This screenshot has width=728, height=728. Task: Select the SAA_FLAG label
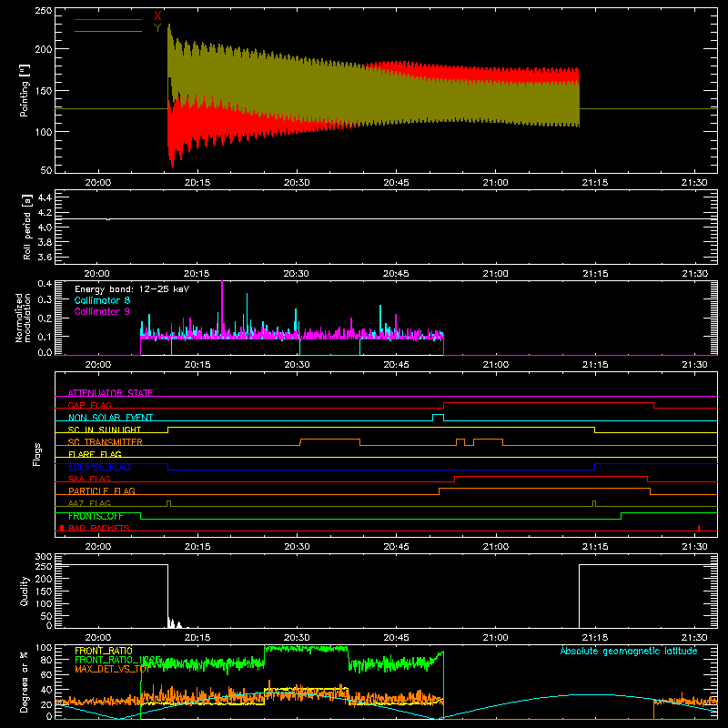89,479
